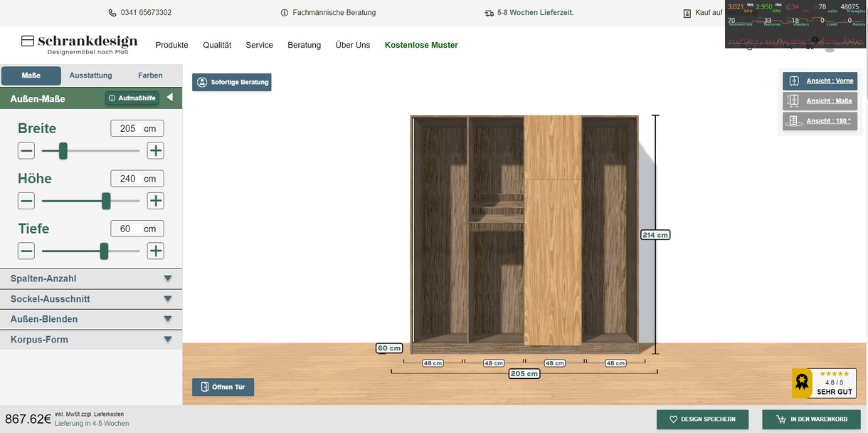
Task: Click the plus button under Höhe
Action: (x=156, y=201)
